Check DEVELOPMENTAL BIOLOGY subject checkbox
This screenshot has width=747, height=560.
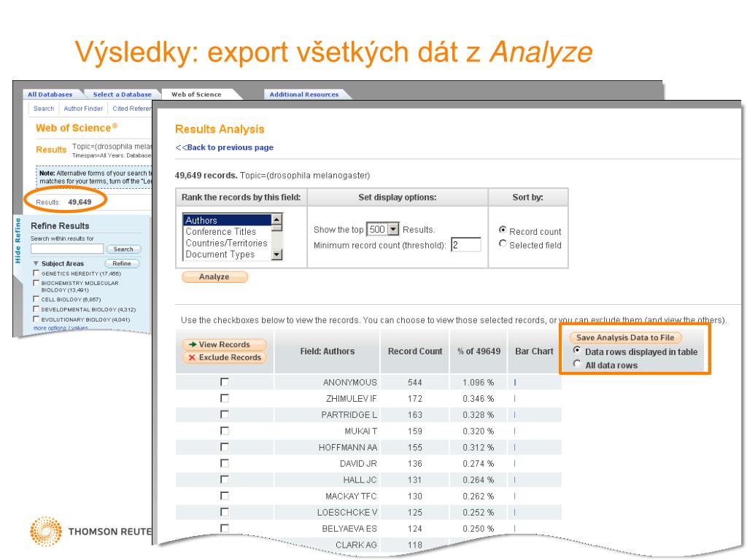coord(36,309)
